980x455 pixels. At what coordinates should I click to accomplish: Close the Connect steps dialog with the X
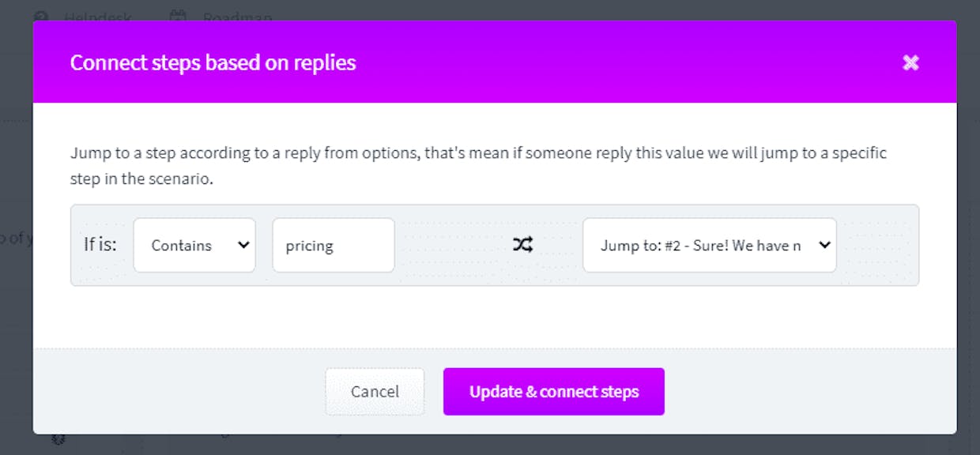pyautogui.click(x=910, y=62)
